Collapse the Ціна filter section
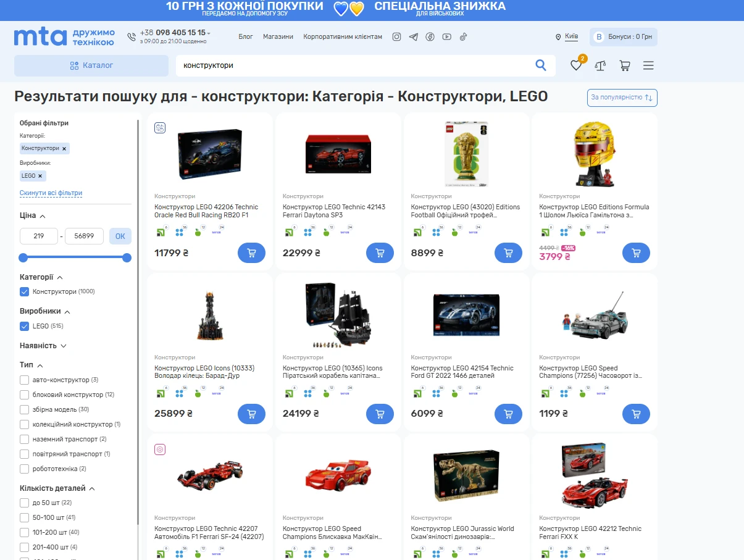 [43, 216]
